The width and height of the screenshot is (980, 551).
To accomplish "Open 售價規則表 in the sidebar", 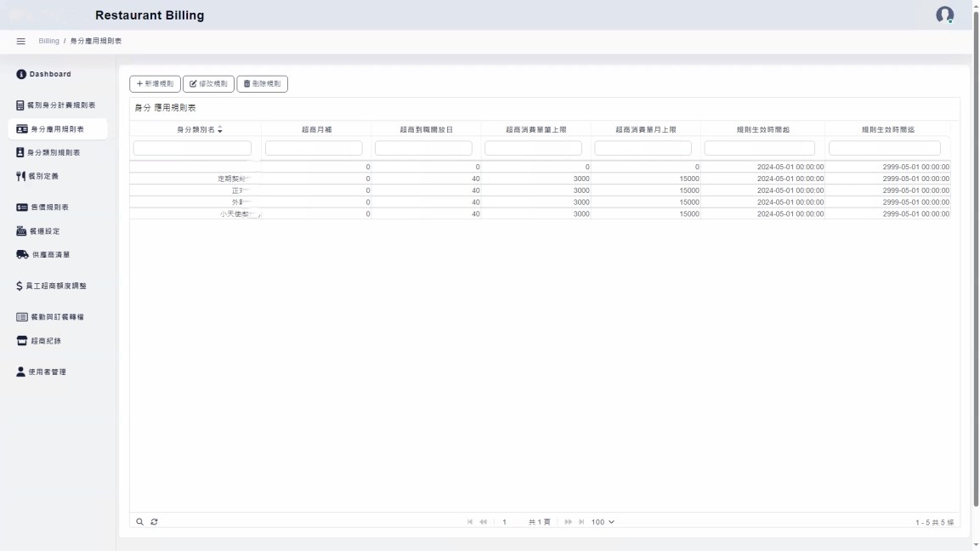I will tap(49, 207).
